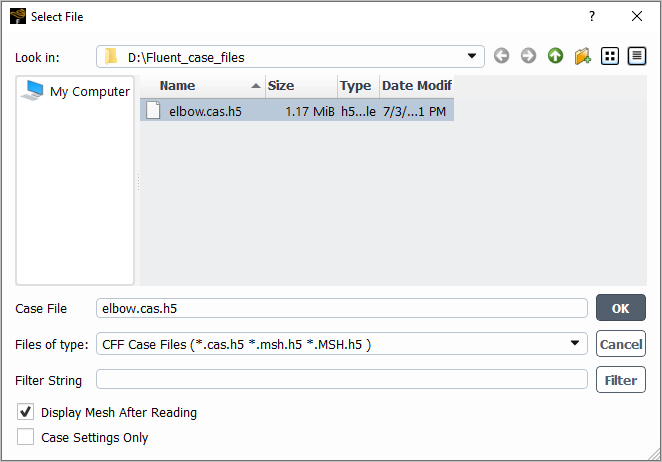Select My Computer label in sidebar
The height and width of the screenshot is (462, 662).
point(90,92)
